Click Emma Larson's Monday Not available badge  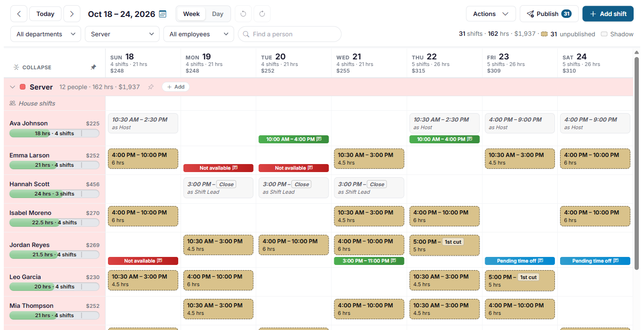[x=218, y=168]
